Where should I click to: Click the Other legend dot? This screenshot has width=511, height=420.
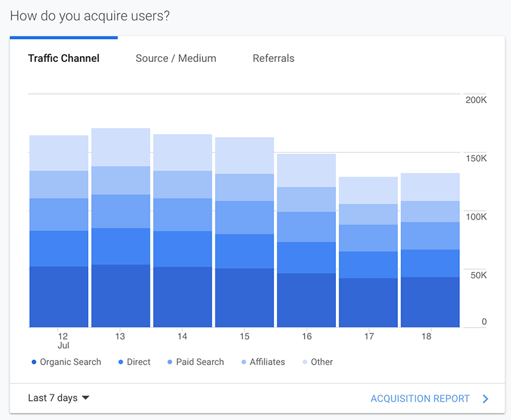pyautogui.click(x=305, y=362)
